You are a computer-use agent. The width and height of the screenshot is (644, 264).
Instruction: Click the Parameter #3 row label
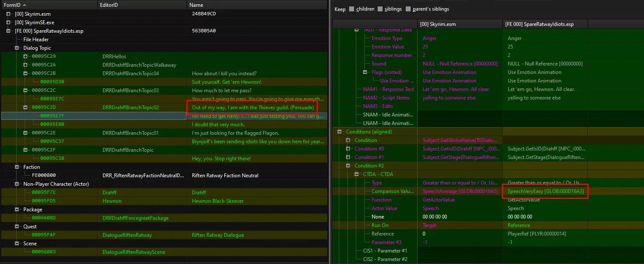pyautogui.click(x=386, y=242)
